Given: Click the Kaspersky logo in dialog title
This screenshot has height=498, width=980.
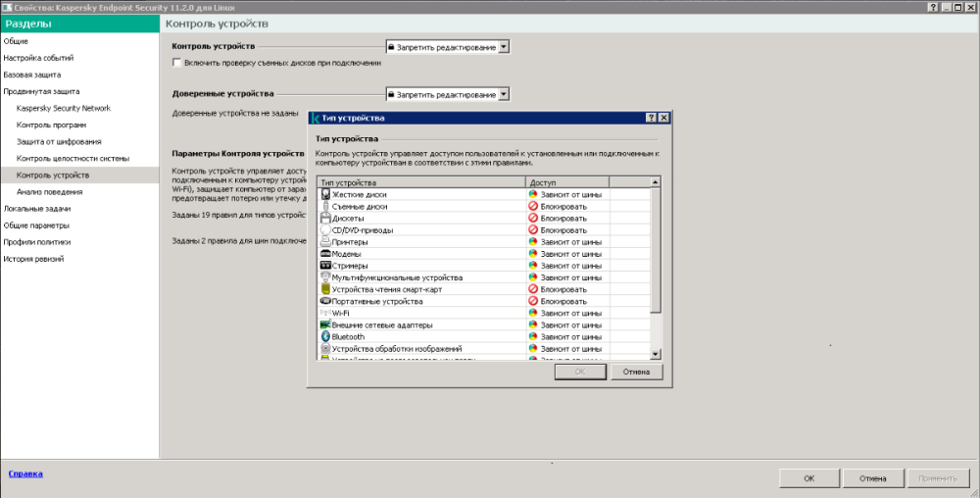Looking at the screenshot, I should [315, 118].
